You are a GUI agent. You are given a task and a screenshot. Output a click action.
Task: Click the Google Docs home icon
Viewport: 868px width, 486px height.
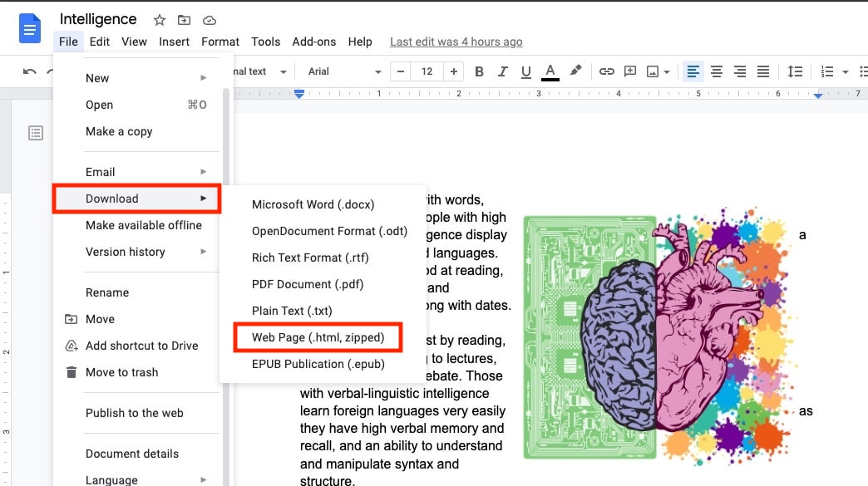click(29, 27)
